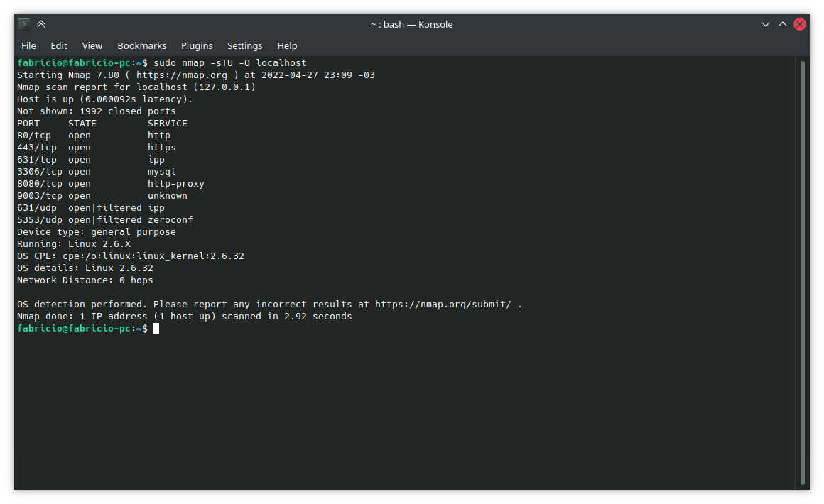Screen dimensions: 824x504
Task: Click the https://nmap.org/submit/ link
Action: [443, 305]
